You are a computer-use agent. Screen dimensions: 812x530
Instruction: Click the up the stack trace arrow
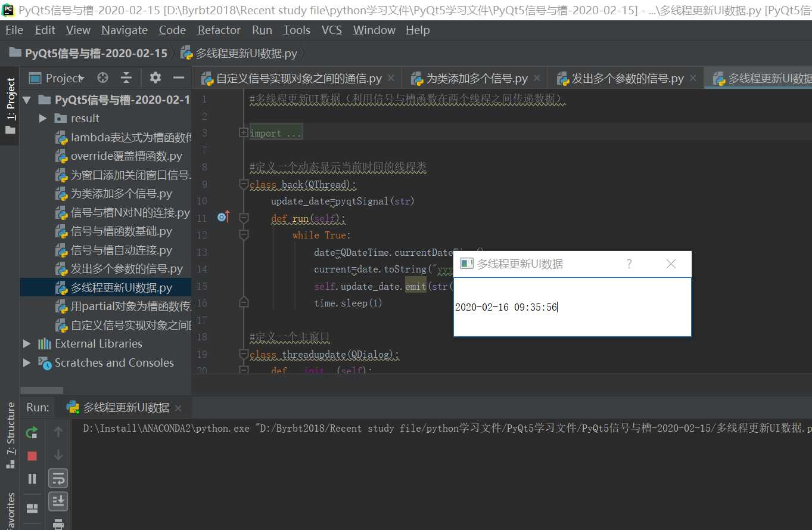[58, 432]
